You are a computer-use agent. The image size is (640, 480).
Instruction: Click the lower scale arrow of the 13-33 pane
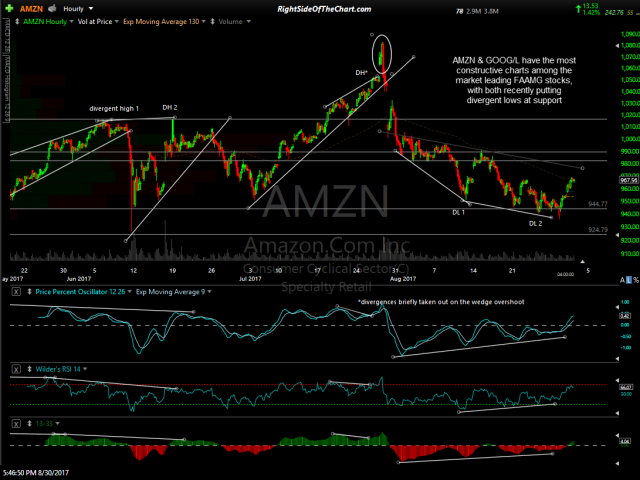(617, 463)
